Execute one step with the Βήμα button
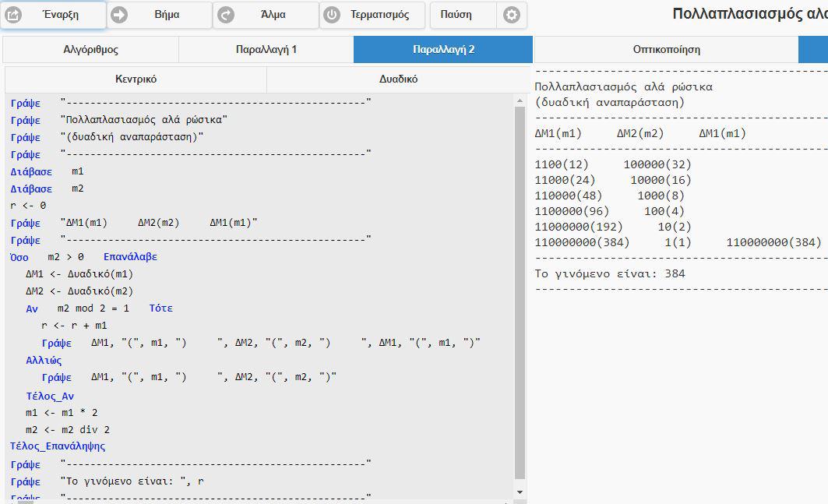Screen dimensions: 828x504 [x=160, y=15]
